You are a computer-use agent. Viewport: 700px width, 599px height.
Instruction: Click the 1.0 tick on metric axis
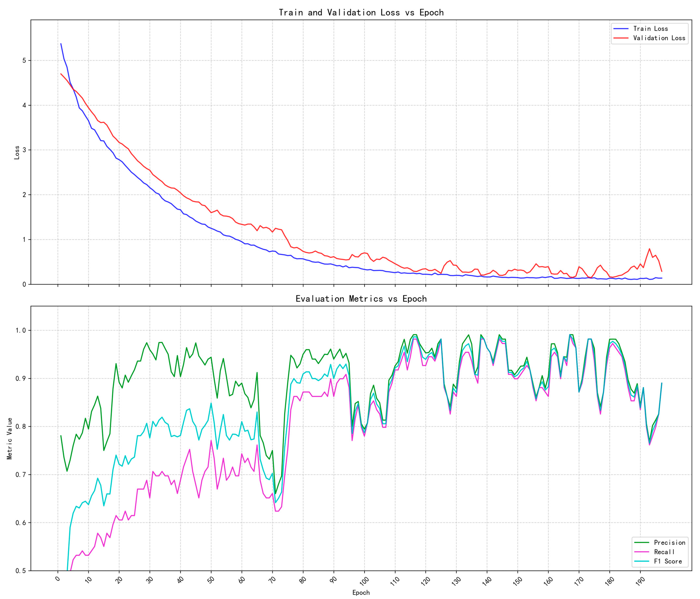tap(21, 330)
